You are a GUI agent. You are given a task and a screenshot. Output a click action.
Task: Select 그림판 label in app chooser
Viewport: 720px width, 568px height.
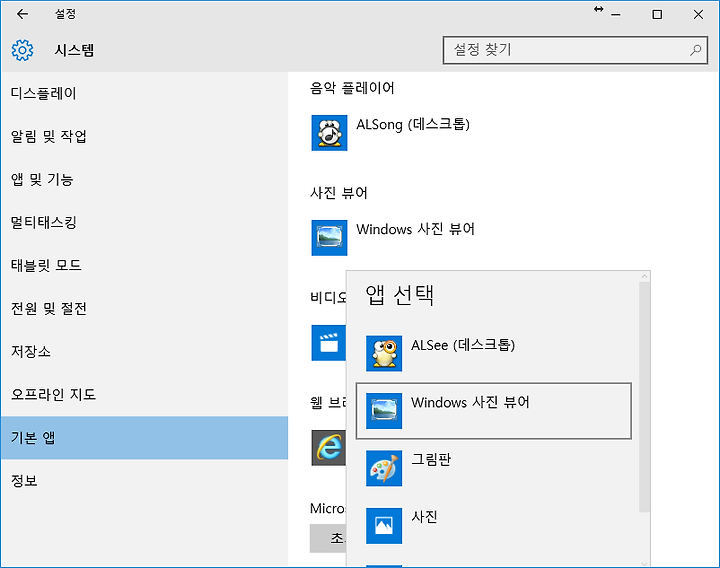point(431,459)
